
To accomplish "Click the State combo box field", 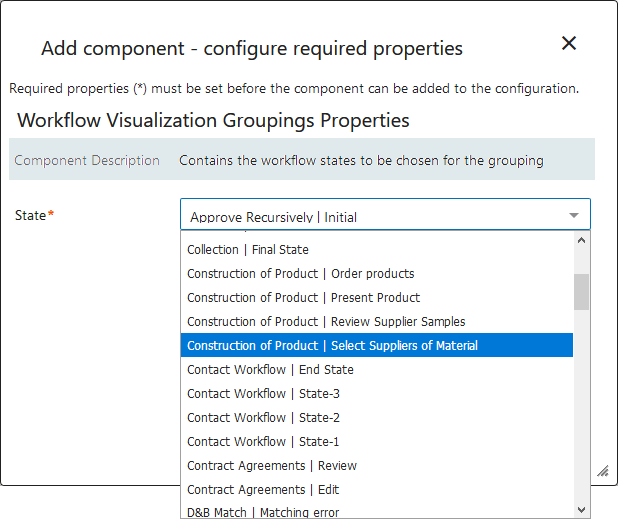I will coord(370,216).
